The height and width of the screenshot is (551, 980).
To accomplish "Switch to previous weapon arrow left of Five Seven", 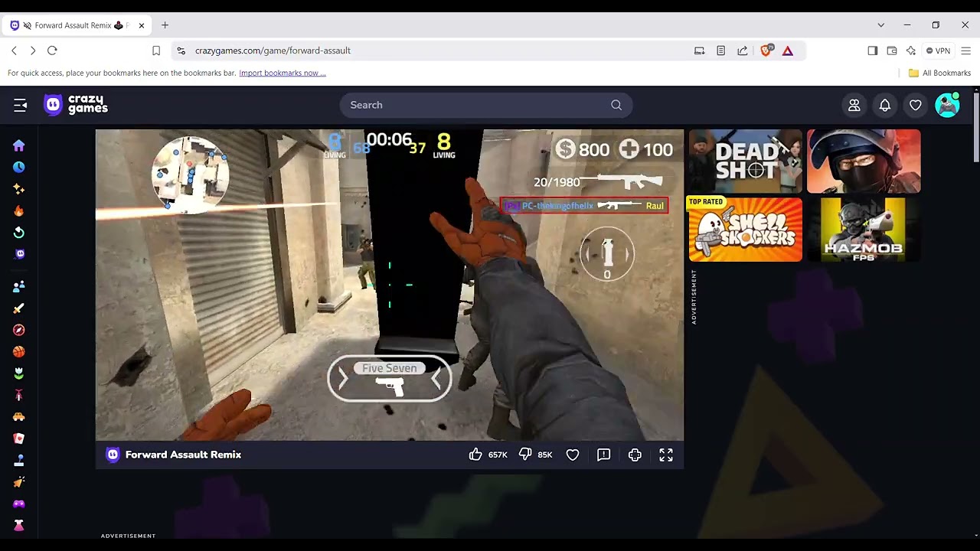I will [343, 378].
